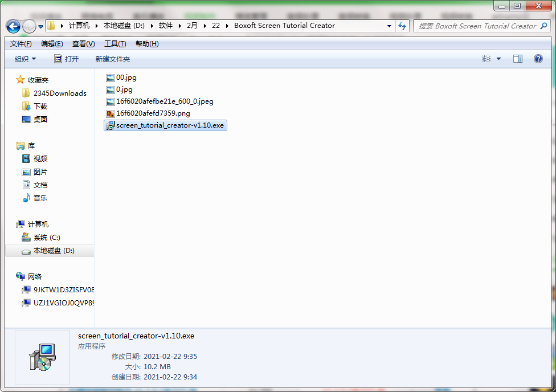Select 本地磁盘 (D:) in navigation pane
Image resolution: width=556 pixels, height=392 pixels.
click(x=54, y=251)
